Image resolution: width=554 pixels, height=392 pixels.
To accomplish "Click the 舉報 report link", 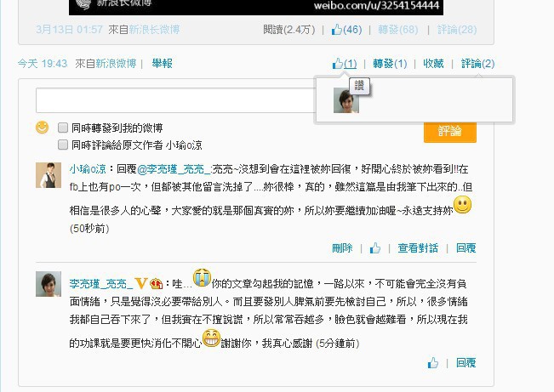I will 162,64.
